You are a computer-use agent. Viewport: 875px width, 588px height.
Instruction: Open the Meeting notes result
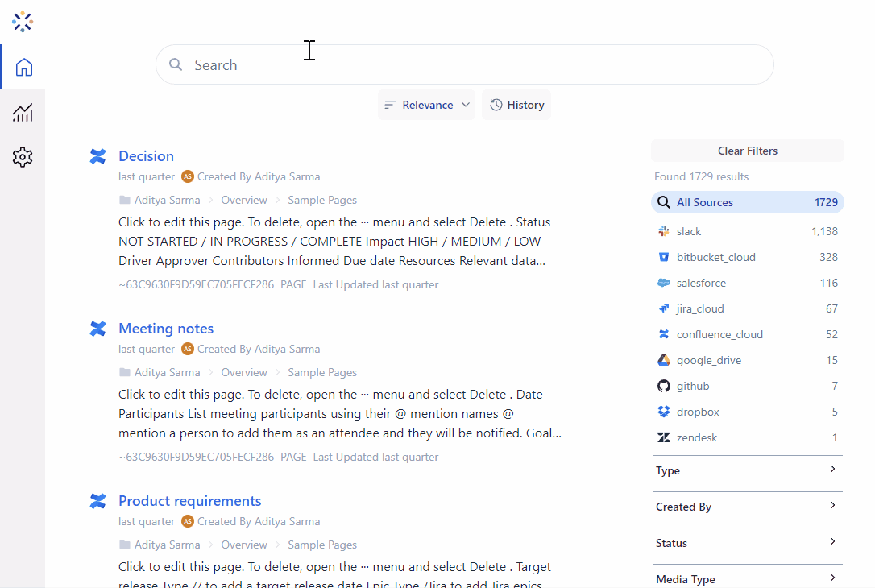(x=166, y=329)
